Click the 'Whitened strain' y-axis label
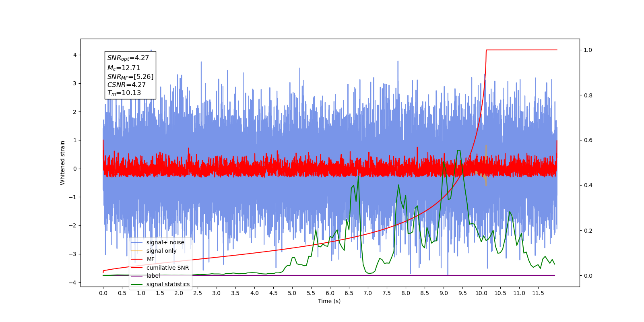 tap(63, 163)
